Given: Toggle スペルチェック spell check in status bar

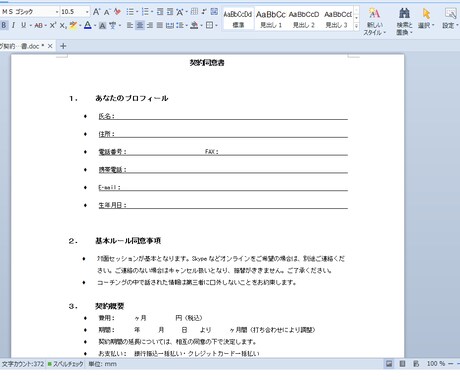Looking at the screenshot, I should [x=66, y=364].
